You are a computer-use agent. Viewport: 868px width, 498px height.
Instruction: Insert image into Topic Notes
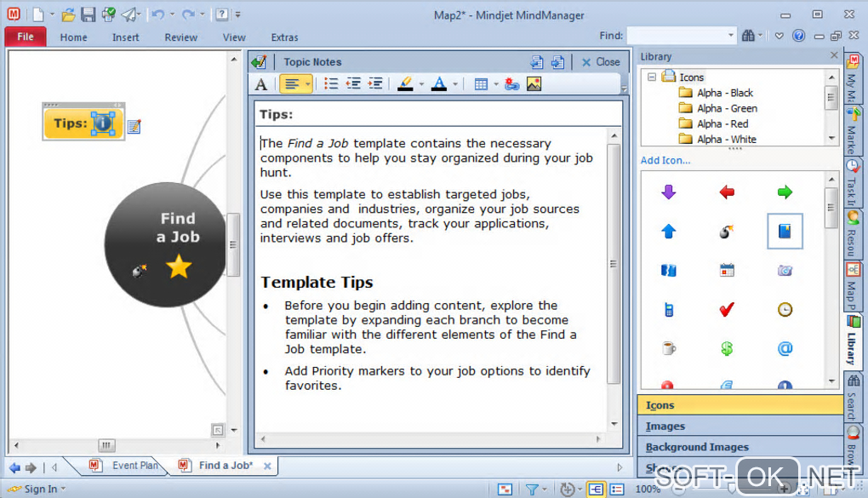click(534, 84)
